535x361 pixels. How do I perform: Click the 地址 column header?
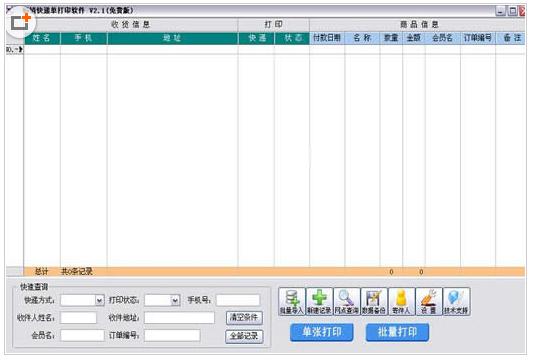pos(172,38)
